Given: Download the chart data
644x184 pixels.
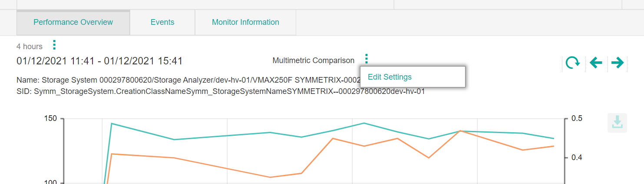Looking at the screenshot, I should pyautogui.click(x=617, y=122).
